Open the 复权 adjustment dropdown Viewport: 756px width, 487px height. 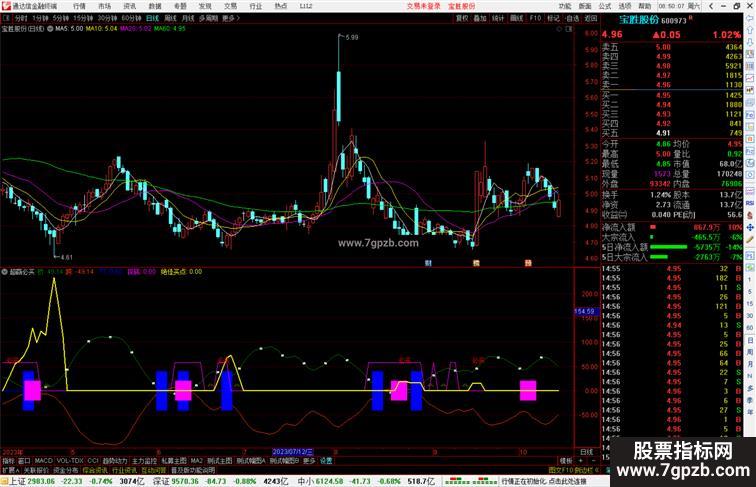[x=462, y=18]
